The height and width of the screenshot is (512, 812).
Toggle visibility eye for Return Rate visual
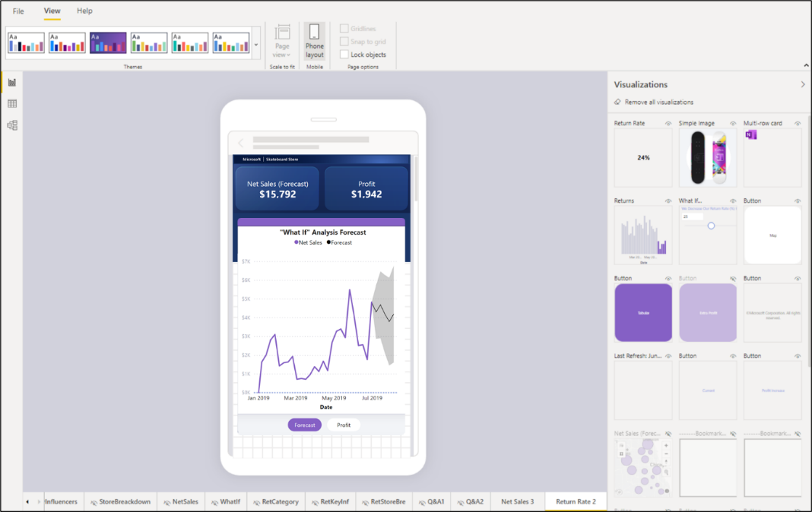[668, 123]
